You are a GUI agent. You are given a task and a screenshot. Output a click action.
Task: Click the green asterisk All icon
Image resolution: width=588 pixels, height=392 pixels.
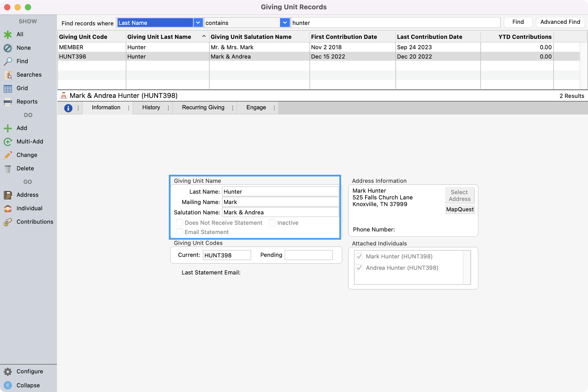coord(8,34)
